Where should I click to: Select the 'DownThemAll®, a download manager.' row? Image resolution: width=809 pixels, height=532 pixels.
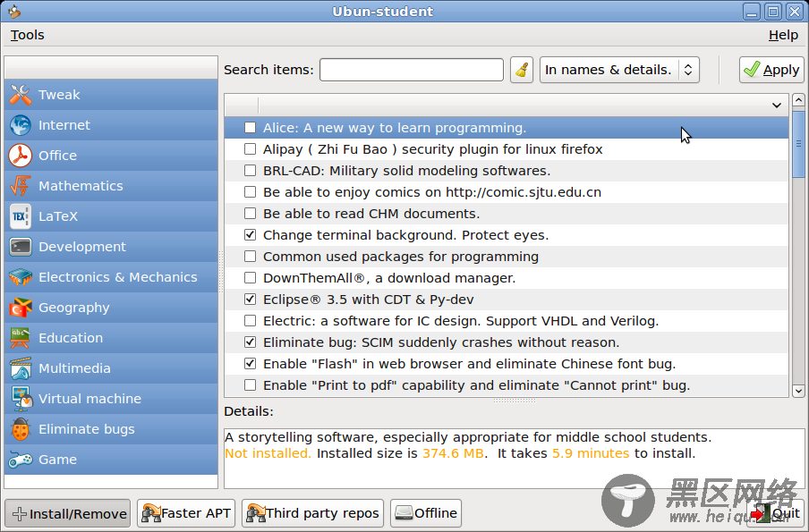tap(507, 278)
